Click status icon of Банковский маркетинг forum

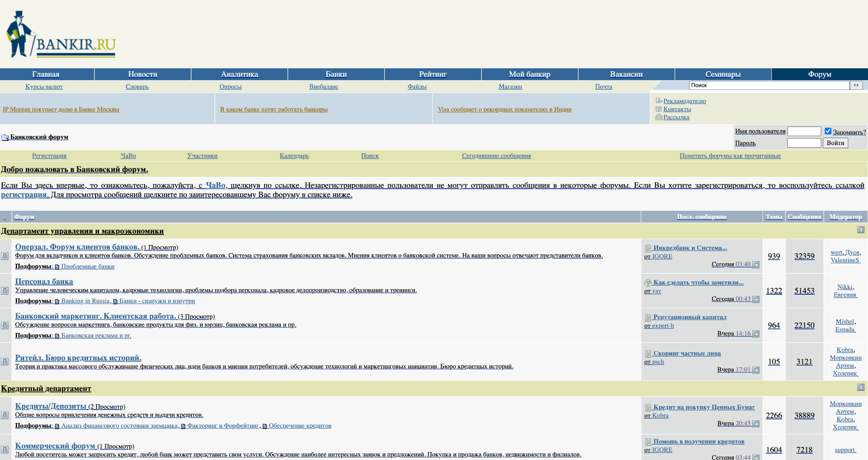(5, 325)
